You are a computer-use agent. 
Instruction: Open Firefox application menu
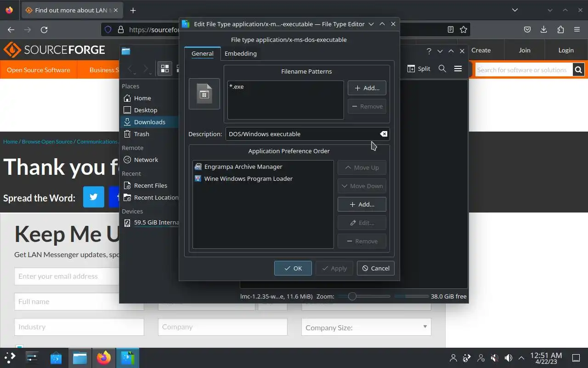577,29
